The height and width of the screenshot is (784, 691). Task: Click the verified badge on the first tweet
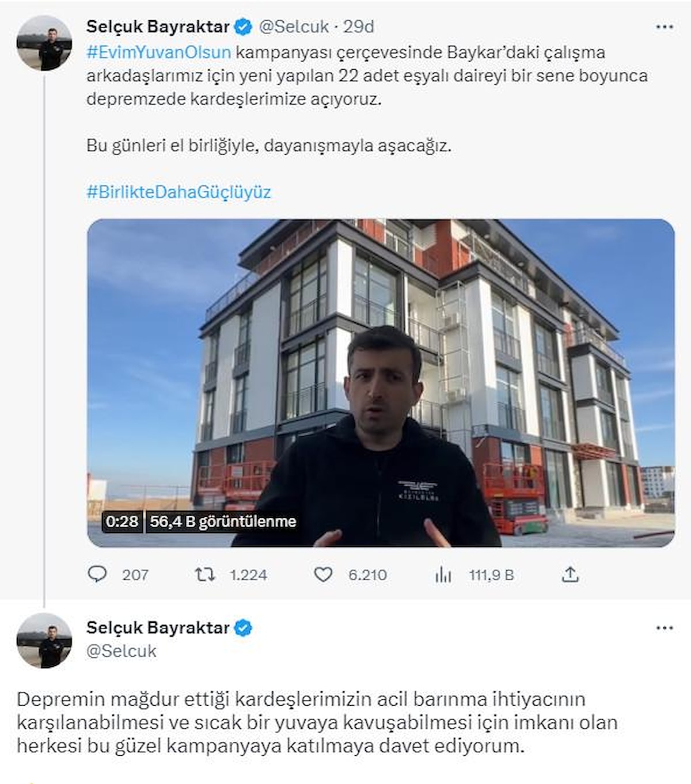(x=244, y=26)
